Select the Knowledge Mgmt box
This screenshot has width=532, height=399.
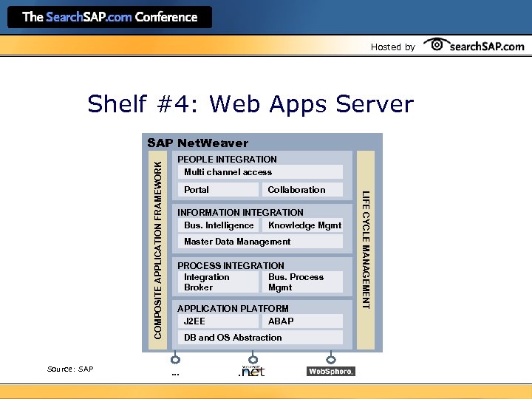(302, 225)
